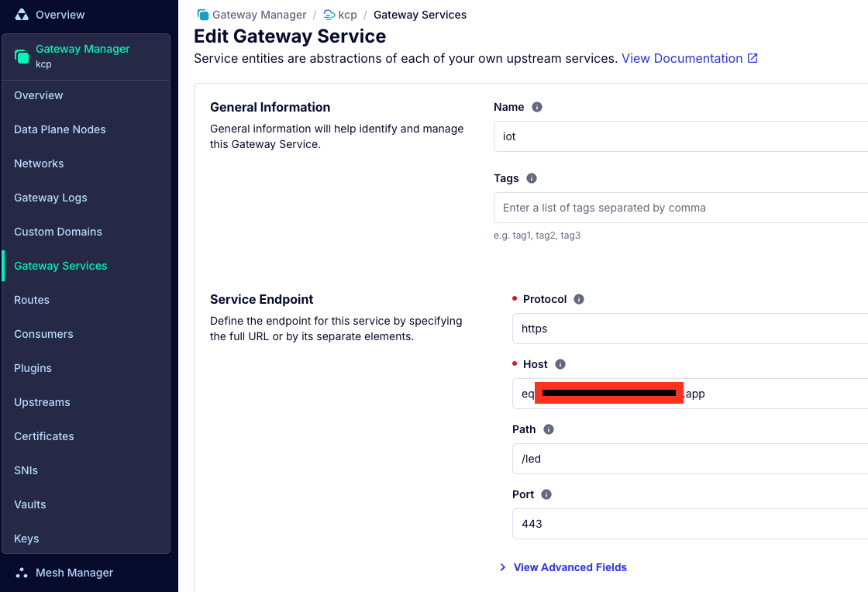Open the Protocol https select box

(x=690, y=329)
